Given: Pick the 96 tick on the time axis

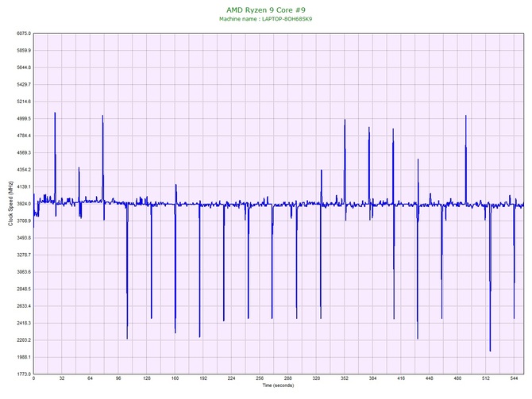Looking at the screenshot, I should 118,378.
